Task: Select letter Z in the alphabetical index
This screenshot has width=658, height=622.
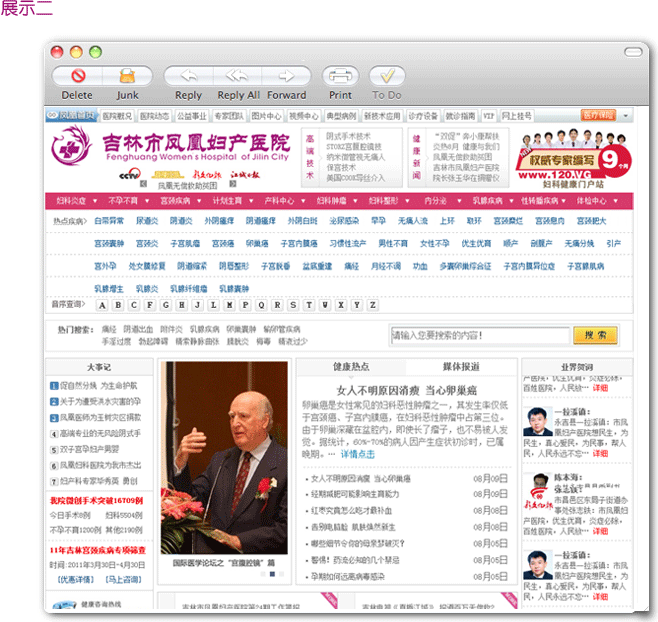Action: (373, 305)
